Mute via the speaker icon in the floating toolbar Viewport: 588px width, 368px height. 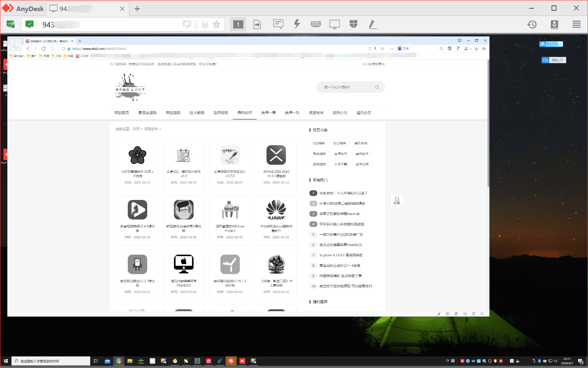465,314
